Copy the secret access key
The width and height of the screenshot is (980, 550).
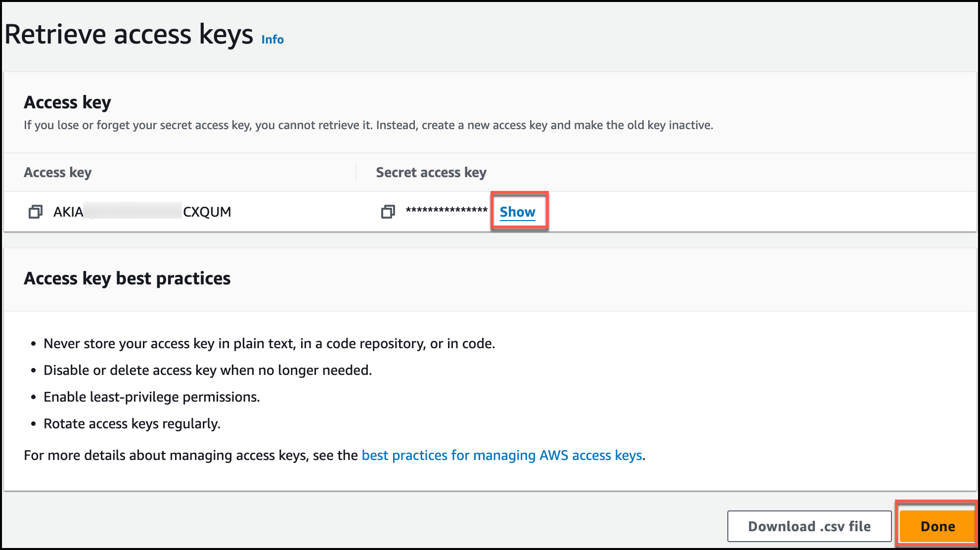(x=388, y=212)
